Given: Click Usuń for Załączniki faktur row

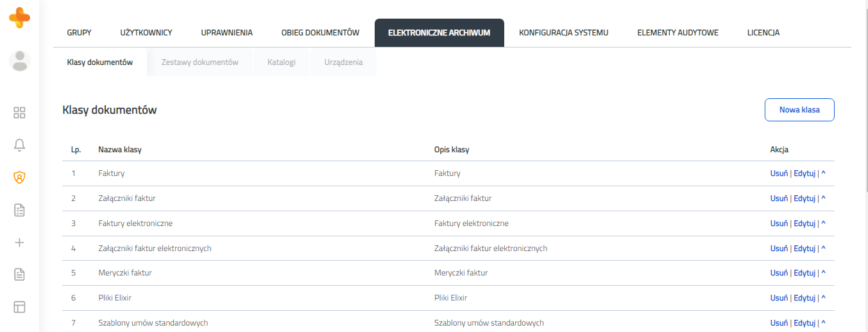Looking at the screenshot, I should 779,198.
